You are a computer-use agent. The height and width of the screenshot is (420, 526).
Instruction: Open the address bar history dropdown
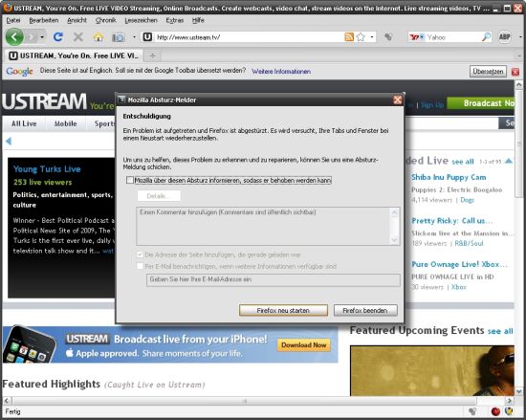(372, 37)
